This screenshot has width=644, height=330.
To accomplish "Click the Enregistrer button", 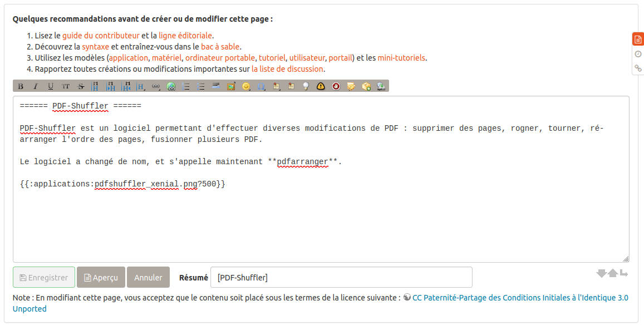I will [44, 278].
